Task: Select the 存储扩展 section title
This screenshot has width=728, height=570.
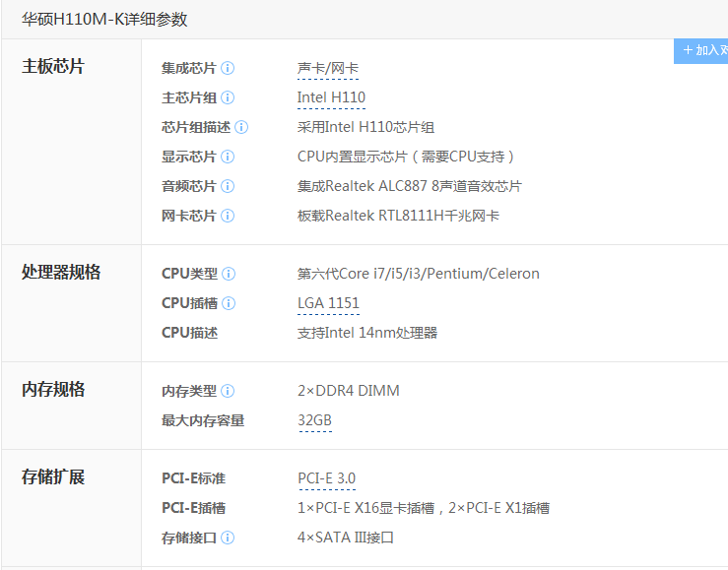Action: (53, 476)
